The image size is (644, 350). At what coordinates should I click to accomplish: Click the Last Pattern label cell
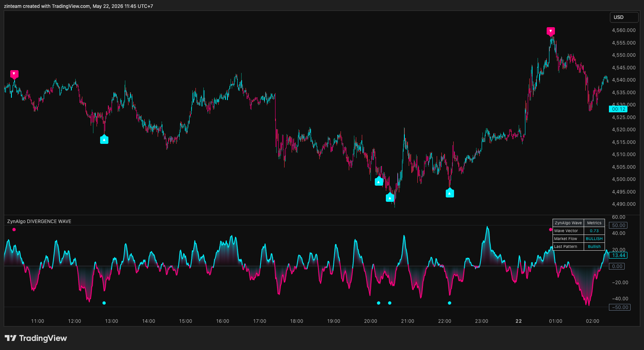[x=568, y=247]
